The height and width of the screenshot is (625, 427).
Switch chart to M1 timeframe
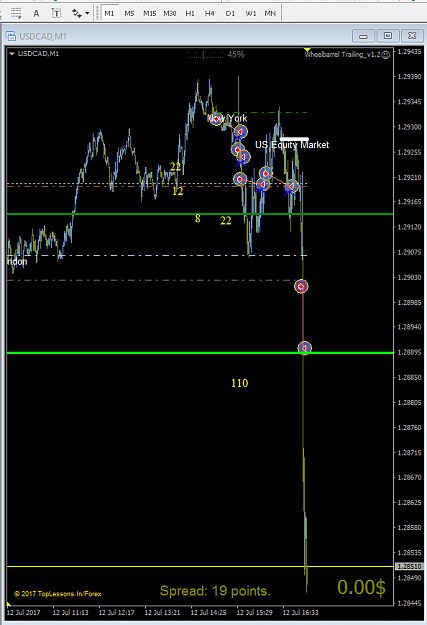point(109,13)
